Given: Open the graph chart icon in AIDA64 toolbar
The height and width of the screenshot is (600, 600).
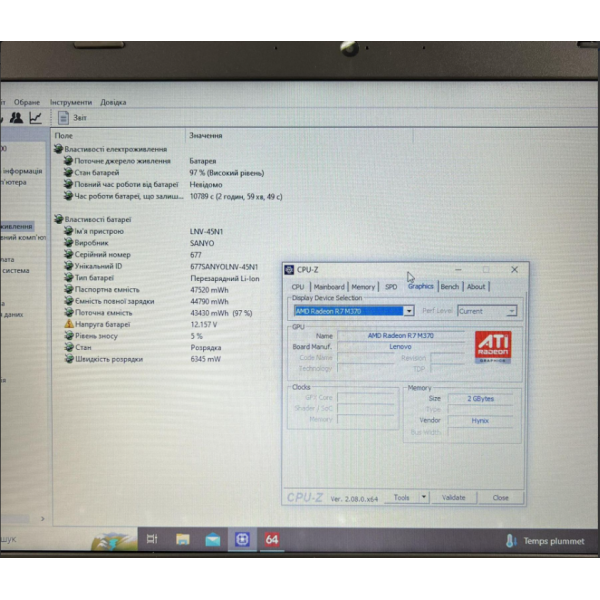Looking at the screenshot, I should [x=35, y=117].
